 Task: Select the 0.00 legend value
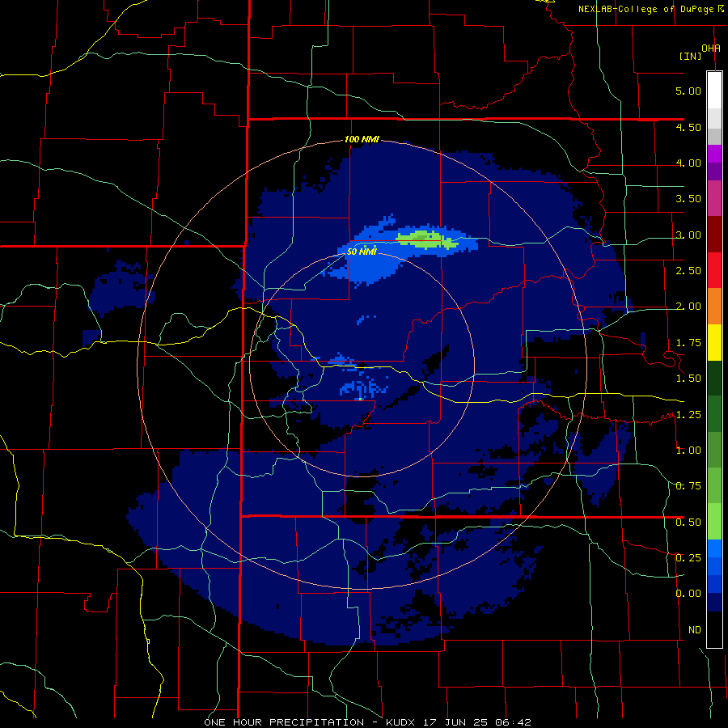(688, 594)
